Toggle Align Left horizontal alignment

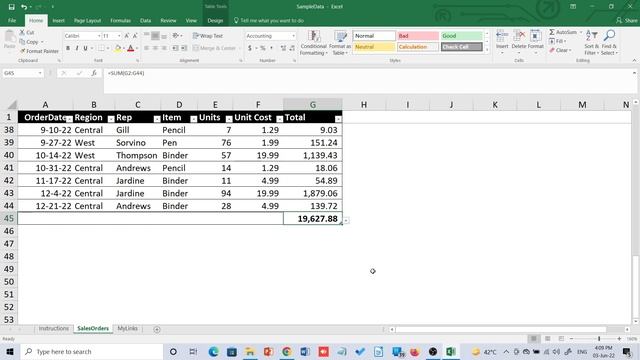click(x=147, y=48)
